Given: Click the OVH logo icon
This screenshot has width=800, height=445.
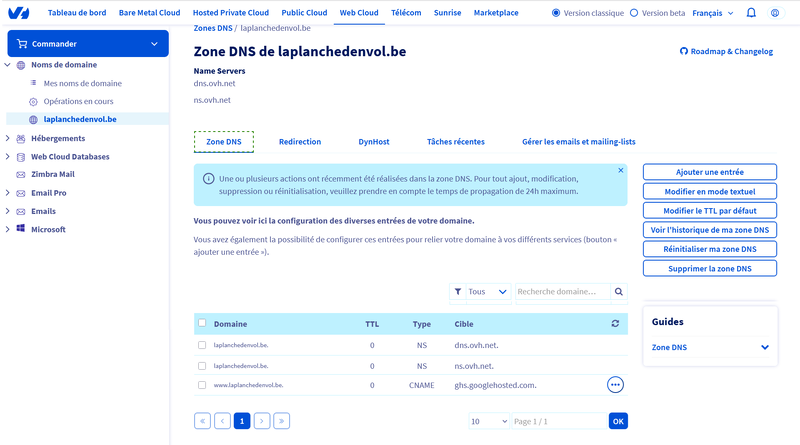Looking at the screenshot, I should 18,13.
